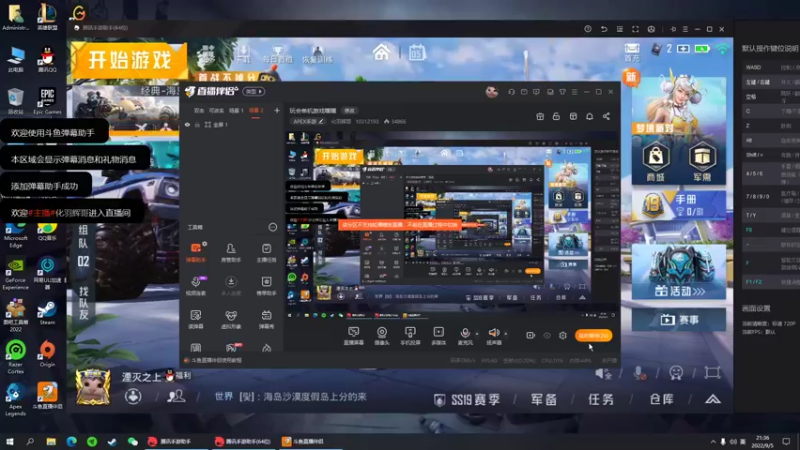Expand speaker options arrow

click(506, 334)
